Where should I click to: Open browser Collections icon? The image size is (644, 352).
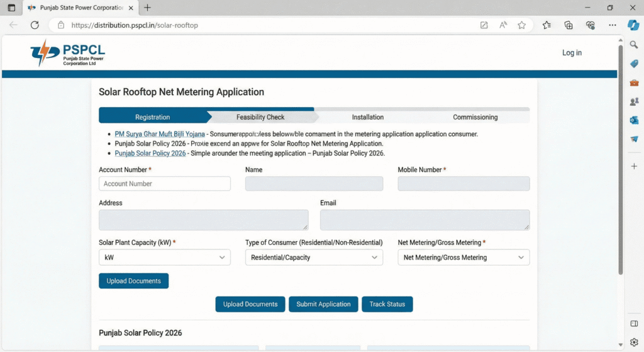(x=569, y=25)
